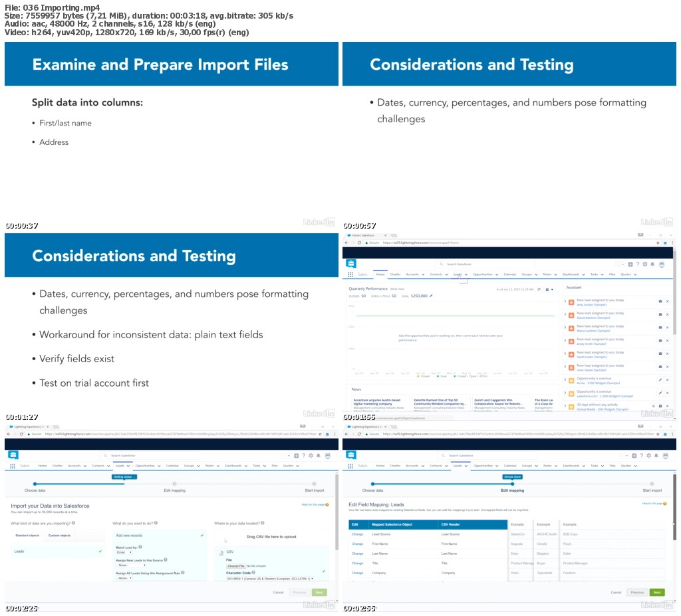Click 'Edit mapping' step marker in 00:02:55 progress bar
Image resolution: width=681 pixels, height=616 pixels.
513,484
